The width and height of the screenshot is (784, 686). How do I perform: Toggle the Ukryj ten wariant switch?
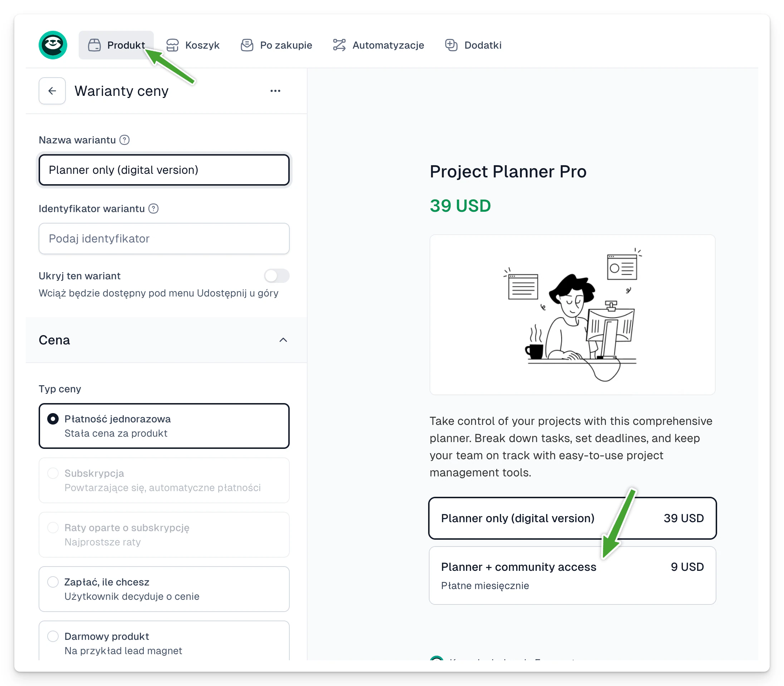tap(276, 276)
